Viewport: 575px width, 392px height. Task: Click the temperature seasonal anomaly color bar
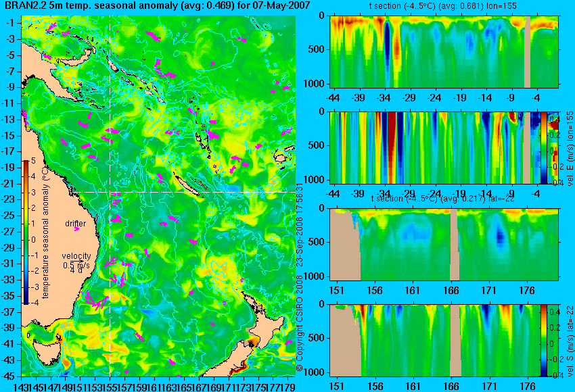point(26,232)
